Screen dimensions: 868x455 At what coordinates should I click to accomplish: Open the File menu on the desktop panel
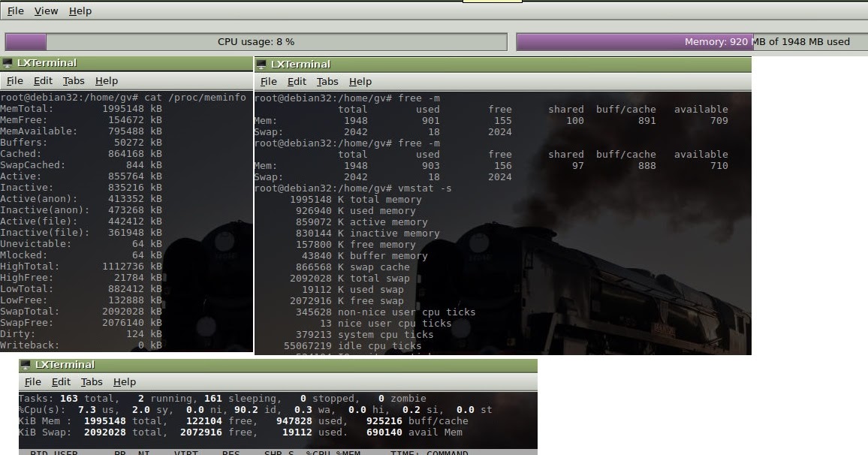click(x=14, y=11)
